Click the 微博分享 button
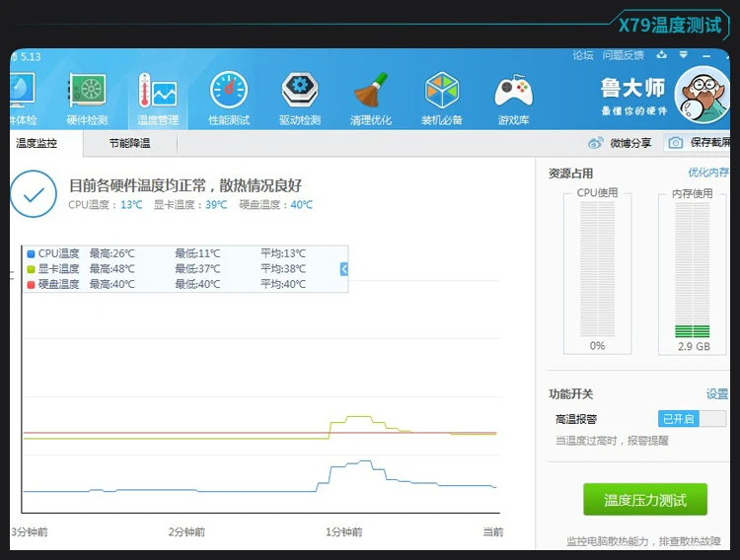Image resolution: width=740 pixels, height=560 pixels. pos(621,143)
